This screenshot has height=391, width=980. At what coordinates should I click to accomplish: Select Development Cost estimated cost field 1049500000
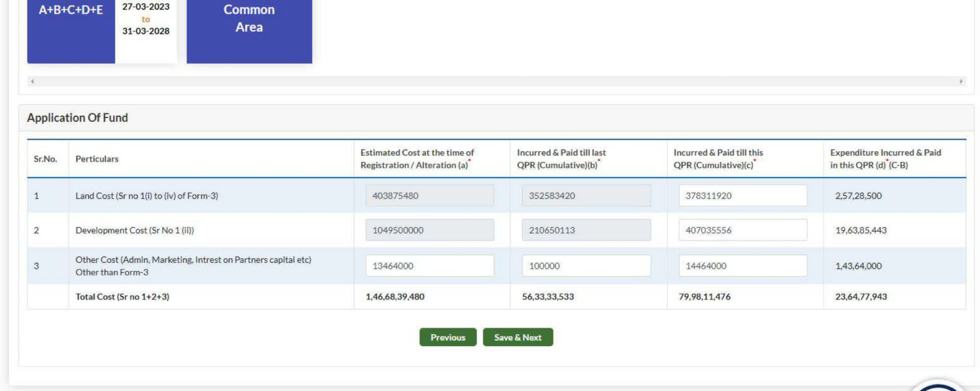(x=429, y=230)
